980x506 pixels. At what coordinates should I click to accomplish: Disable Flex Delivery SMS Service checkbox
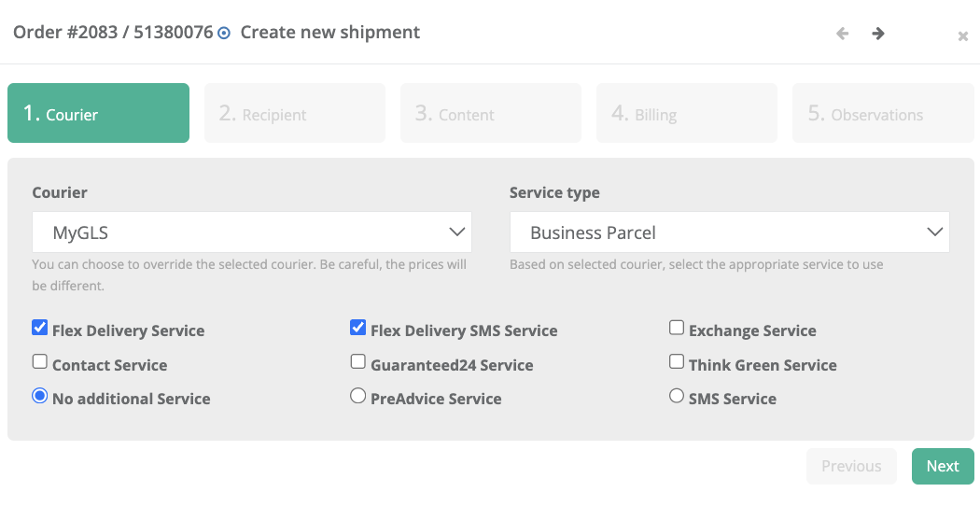[x=357, y=329]
